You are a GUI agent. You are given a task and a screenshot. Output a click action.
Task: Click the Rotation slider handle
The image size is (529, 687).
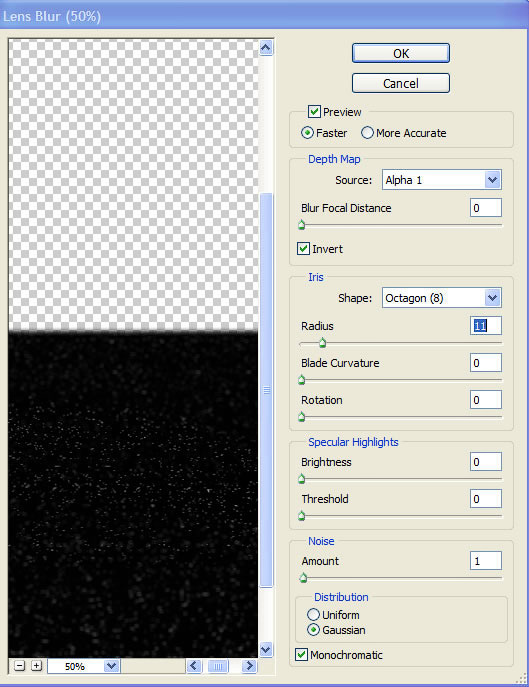(302, 417)
